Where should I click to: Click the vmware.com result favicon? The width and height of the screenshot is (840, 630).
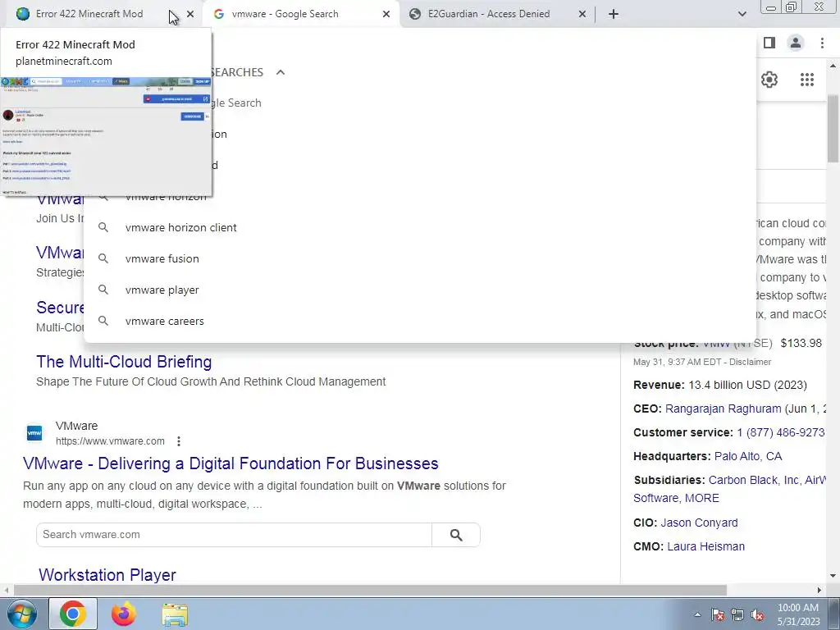pos(34,433)
